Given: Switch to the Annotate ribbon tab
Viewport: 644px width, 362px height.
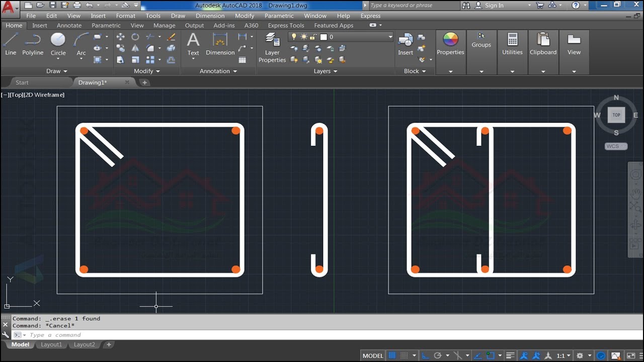Looking at the screenshot, I should click(x=69, y=25).
